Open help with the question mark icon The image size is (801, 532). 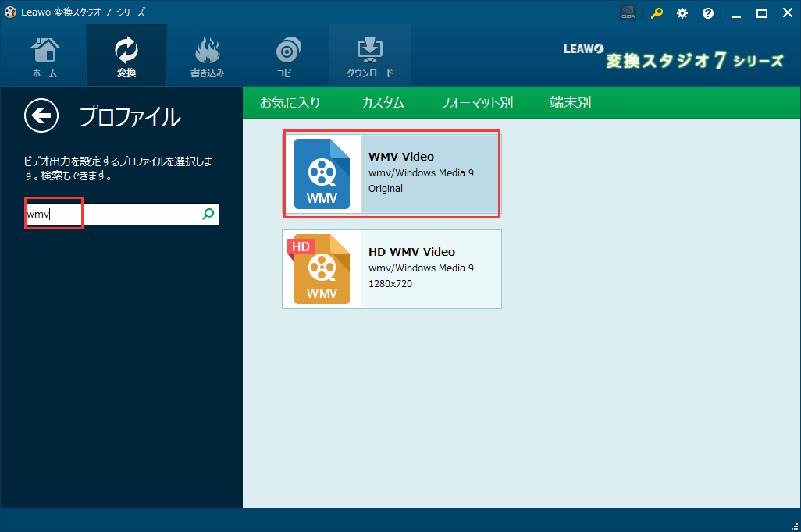click(x=707, y=13)
